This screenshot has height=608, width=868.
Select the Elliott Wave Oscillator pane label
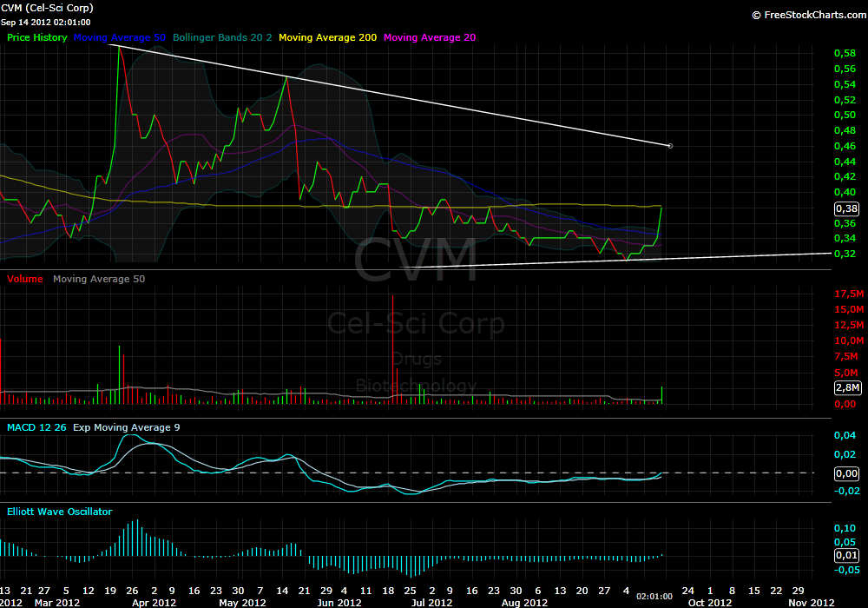point(59,512)
